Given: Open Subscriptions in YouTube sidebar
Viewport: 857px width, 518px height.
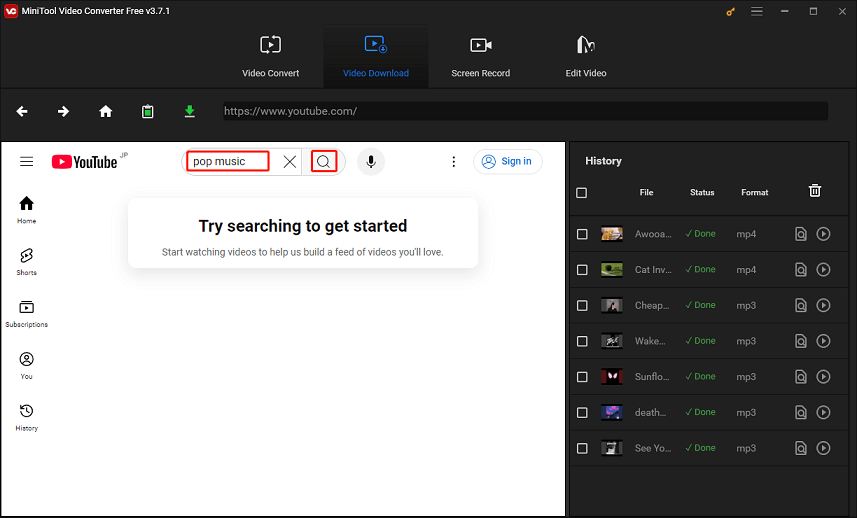Looking at the screenshot, I should pos(27,314).
